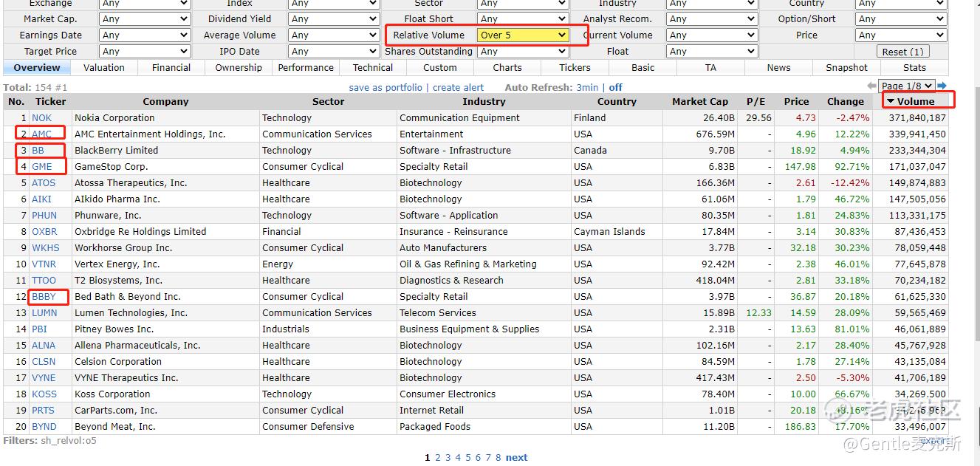This screenshot has width=980, height=466.
Task: Open the Float filter dropdown
Action: 712,51
